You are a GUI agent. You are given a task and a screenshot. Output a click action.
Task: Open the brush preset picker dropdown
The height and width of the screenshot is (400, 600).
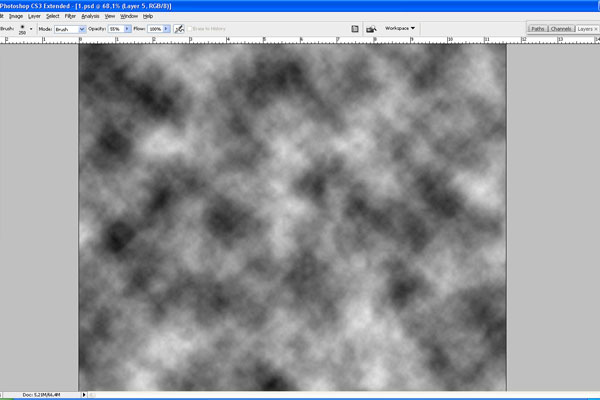33,29
